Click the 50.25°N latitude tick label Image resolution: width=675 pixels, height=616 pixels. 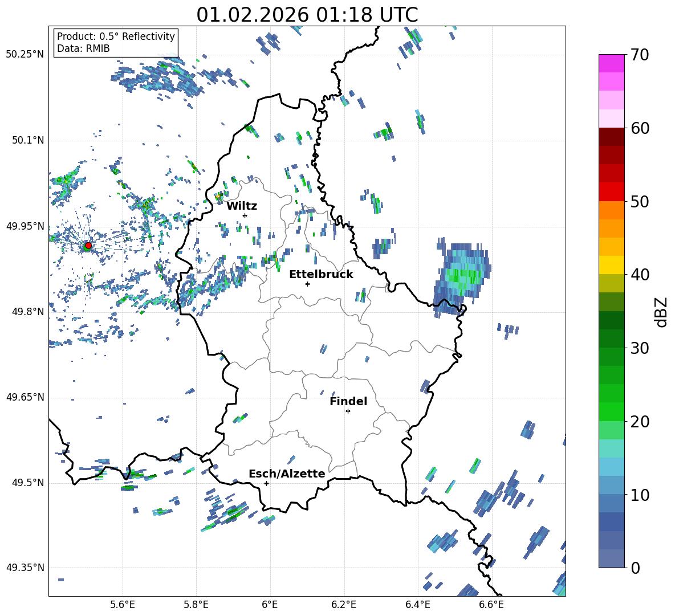click(25, 55)
